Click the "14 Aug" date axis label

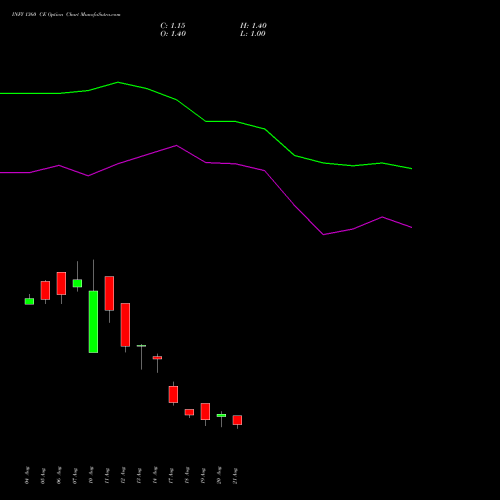[x=155, y=475]
